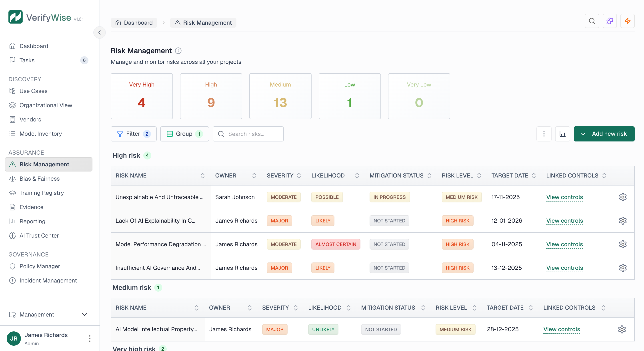644x351 pixels.
Task: Open the search icon in the top right
Action: point(592,21)
